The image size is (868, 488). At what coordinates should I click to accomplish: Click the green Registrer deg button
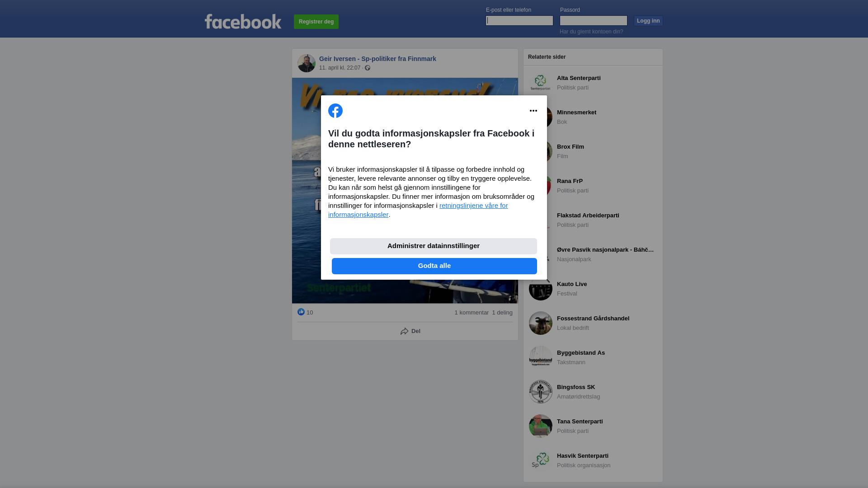[316, 22]
